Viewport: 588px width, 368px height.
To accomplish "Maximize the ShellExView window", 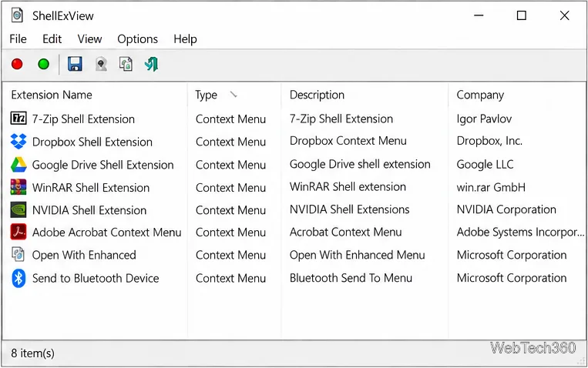I will point(521,15).
